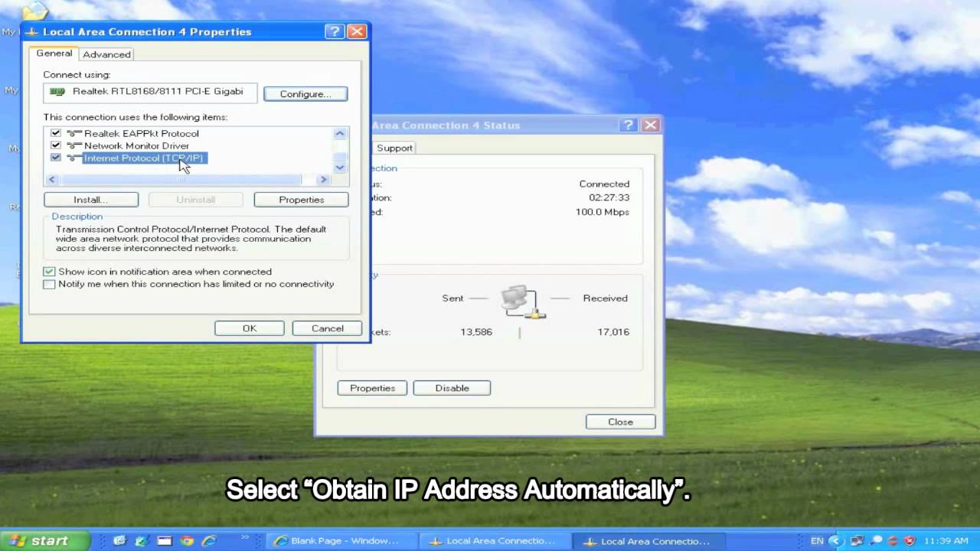Click network activity computers icon in Status
980x551 pixels.
(x=523, y=301)
